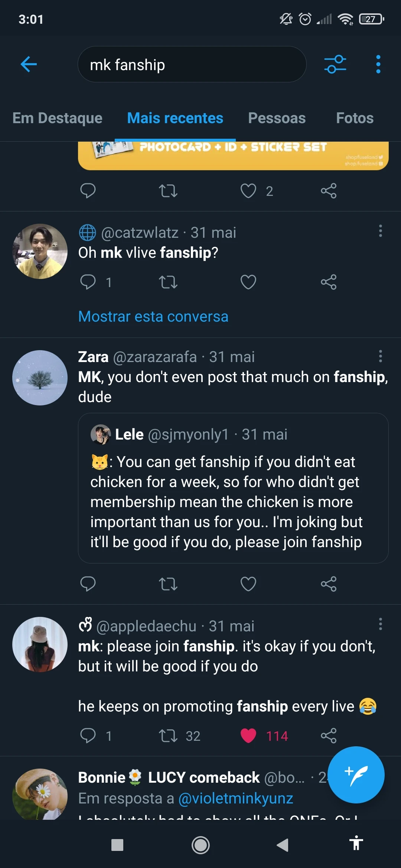Open more options on Zara's tweet

coord(380,356)
